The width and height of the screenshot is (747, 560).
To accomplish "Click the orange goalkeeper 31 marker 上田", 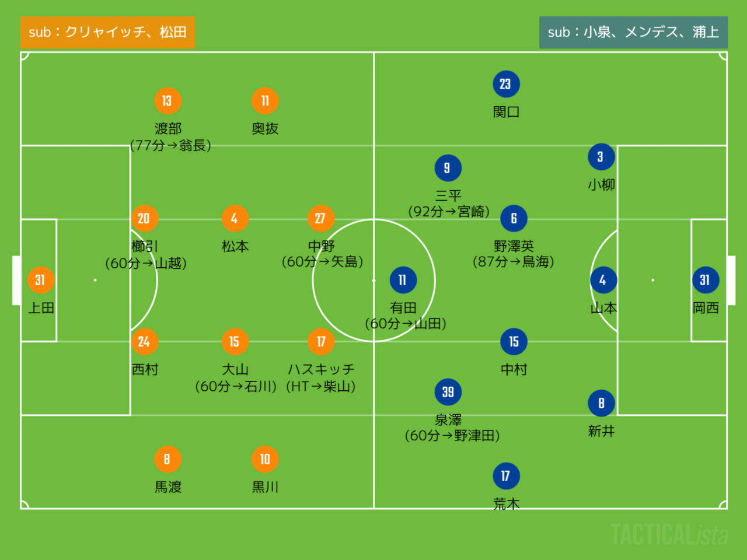I will click(x=40, y=280).
